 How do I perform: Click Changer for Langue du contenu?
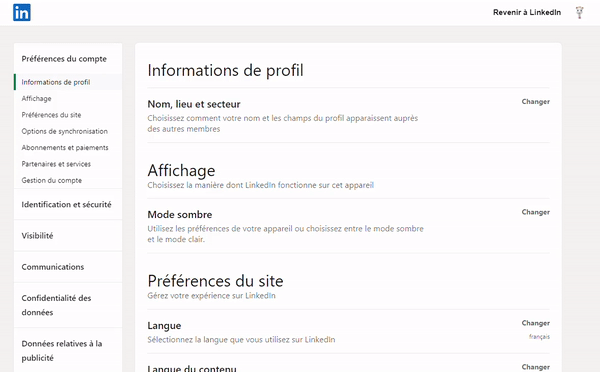(x=536, y=367)
